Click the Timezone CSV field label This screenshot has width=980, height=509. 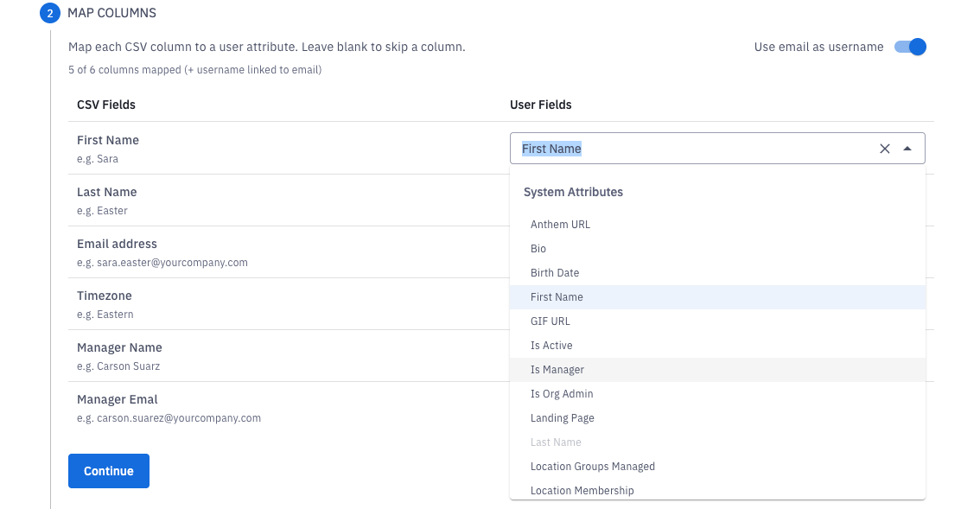(x=105, y=296)
